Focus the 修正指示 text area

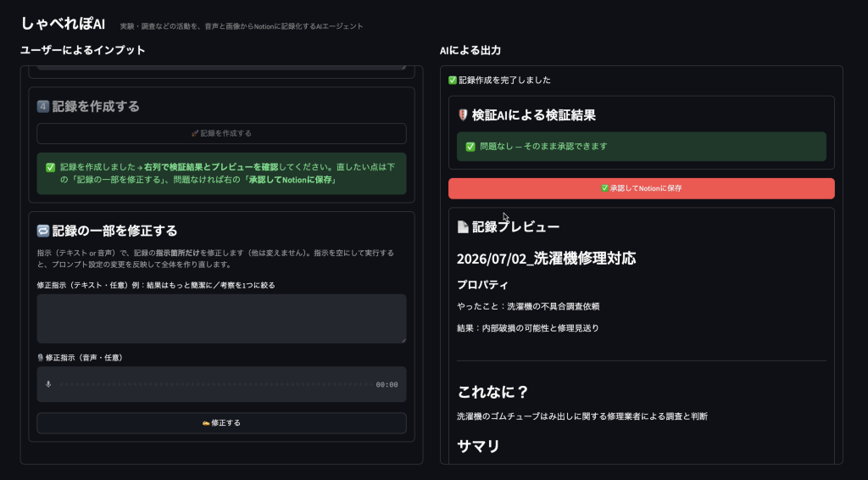221,318
